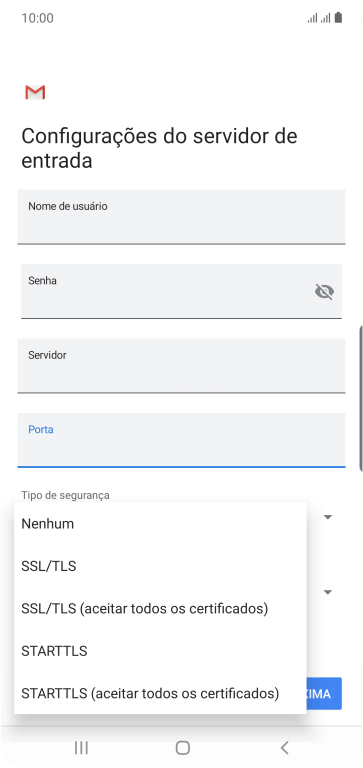363x768 pixels.
Task: Choose SSL/TLS security type
Action: pos(160,566)
